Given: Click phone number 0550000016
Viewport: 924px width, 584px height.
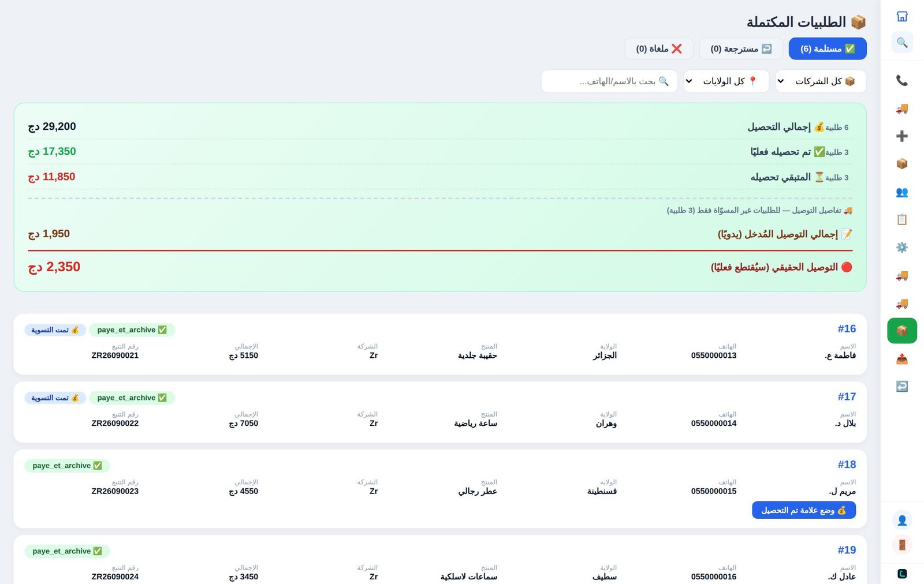Looking at the screenshot, I should (x=714, y=576).
